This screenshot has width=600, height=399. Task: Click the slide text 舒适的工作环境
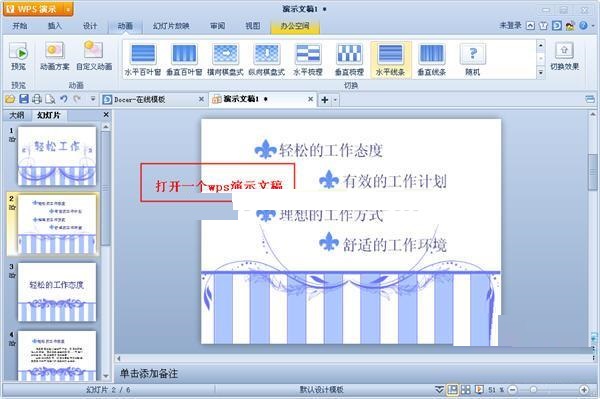395,244
